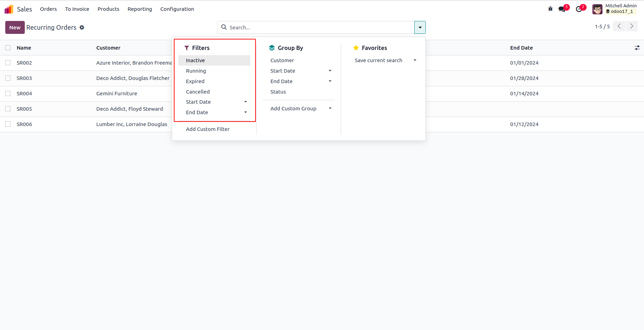Open the debug bug icon menu
This screenshot has height=330, width=644.
point(550,9)
